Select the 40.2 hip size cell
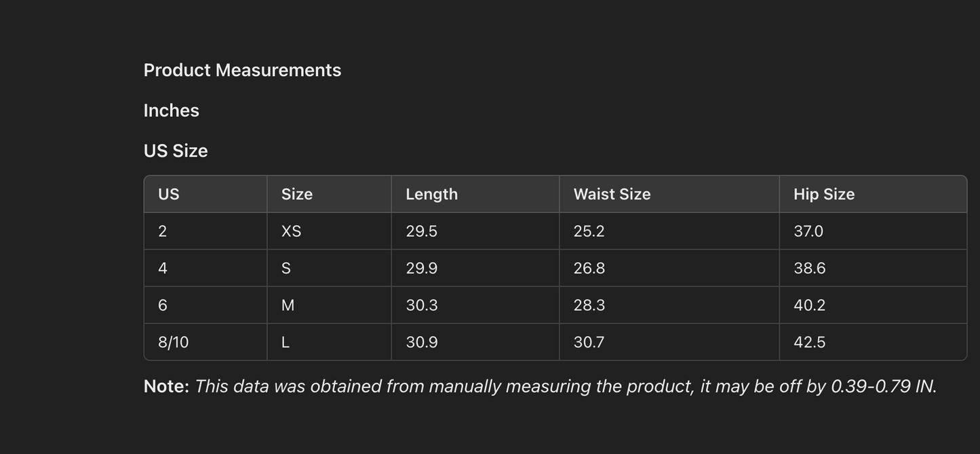980x454 pixels. click(809, 305)
